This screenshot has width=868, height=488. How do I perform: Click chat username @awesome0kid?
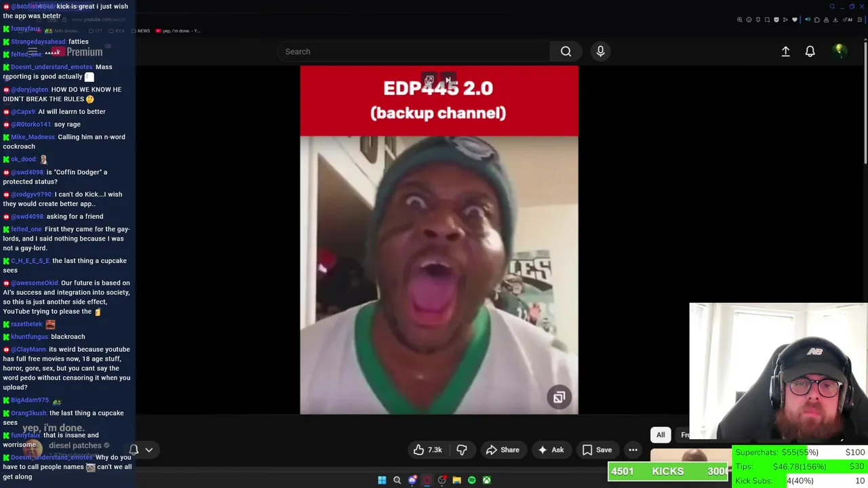pyautogui.click(x=35, y=283)
